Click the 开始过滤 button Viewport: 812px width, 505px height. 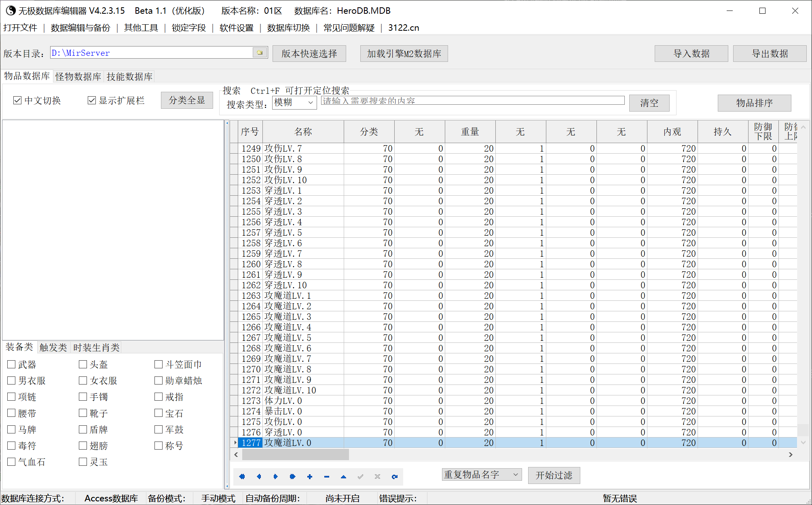[554, 475]
